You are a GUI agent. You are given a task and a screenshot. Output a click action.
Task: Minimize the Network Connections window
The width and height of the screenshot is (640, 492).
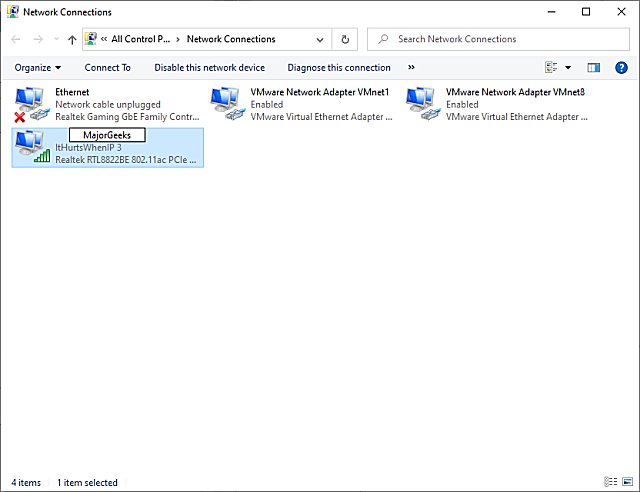click(x=551, y=12)
